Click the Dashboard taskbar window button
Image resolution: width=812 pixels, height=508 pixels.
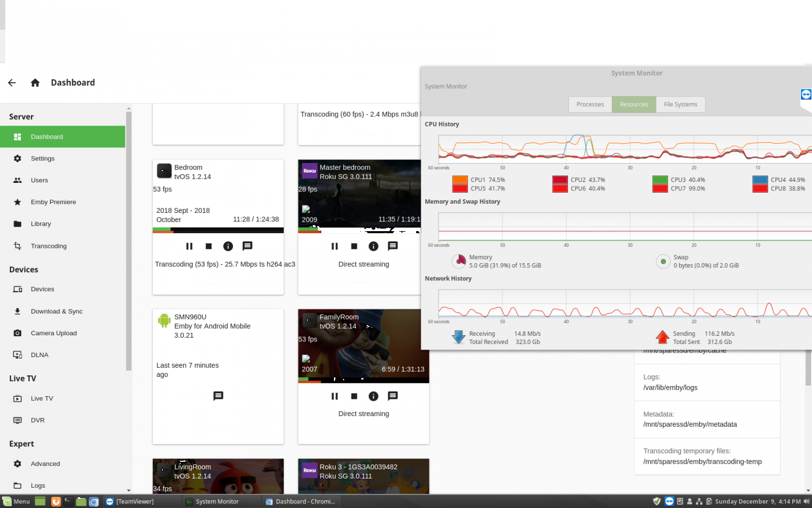click(x=301, y=501)
